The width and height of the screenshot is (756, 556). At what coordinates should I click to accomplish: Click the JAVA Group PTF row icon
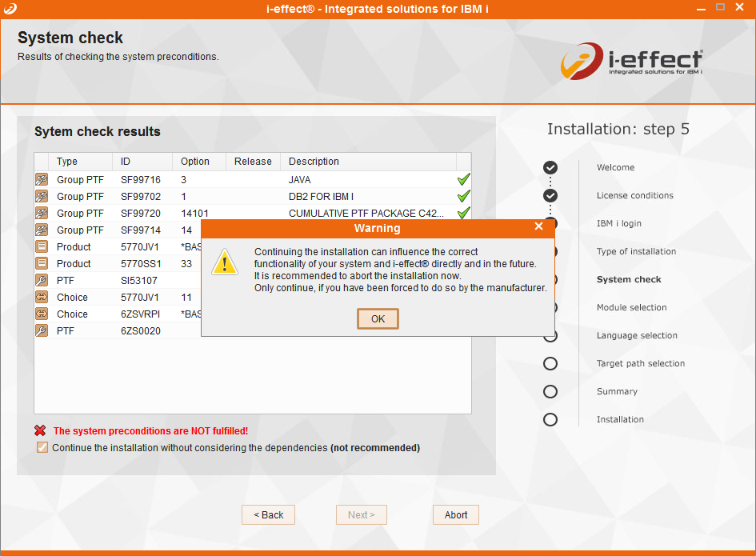click(42, 180)
